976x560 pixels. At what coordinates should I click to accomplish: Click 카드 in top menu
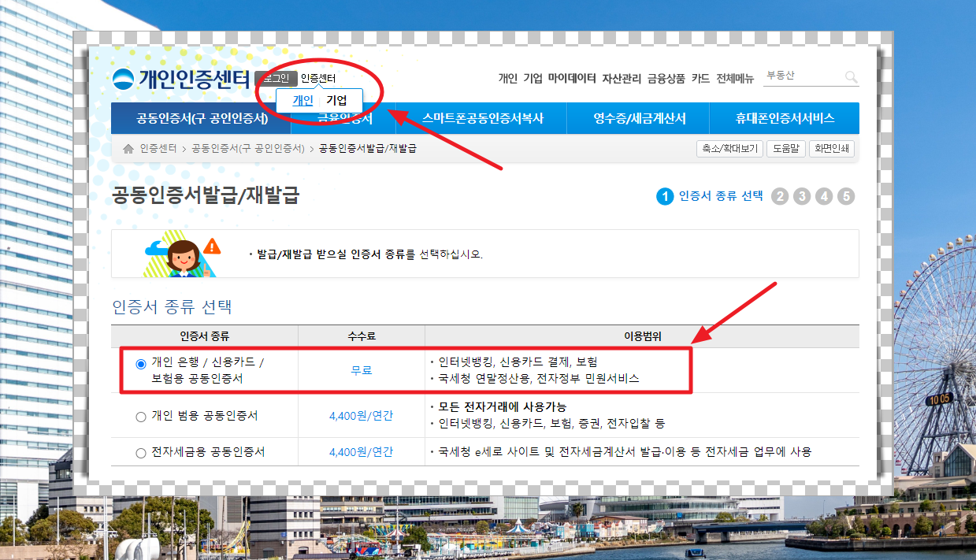700,78
